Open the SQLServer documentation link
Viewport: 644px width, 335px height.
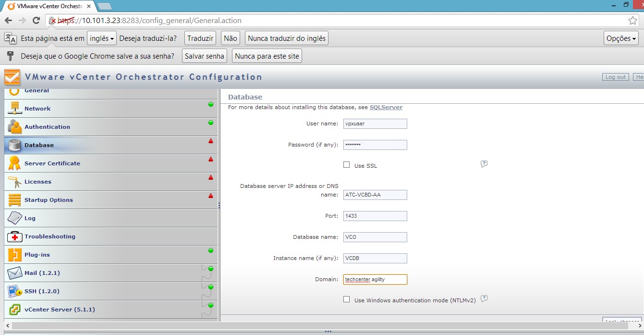click(386, 107)
